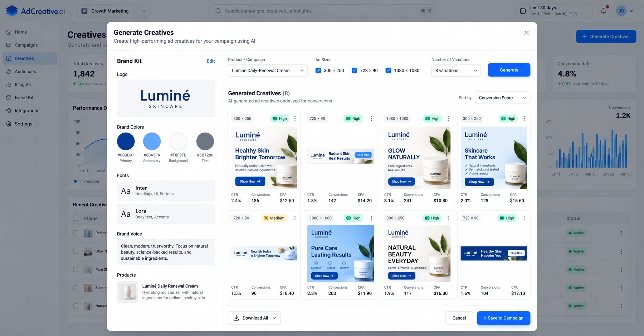The height and width of the screenshot is (336, 644).
Task: Click the Audiences sidebar icon
Action: (9, 71)
